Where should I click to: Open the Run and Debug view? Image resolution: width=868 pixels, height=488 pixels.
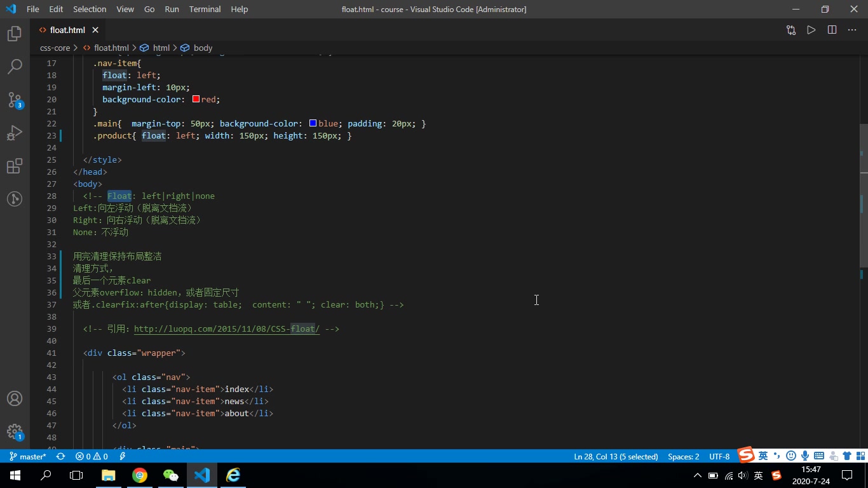coord(15,133)
